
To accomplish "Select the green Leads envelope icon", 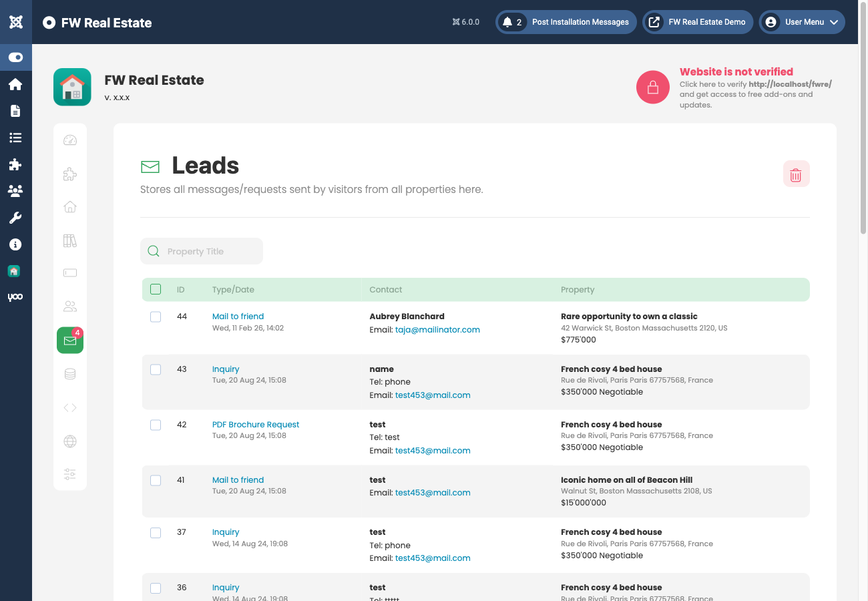I will pyautogui.click(x=69, y=340).
